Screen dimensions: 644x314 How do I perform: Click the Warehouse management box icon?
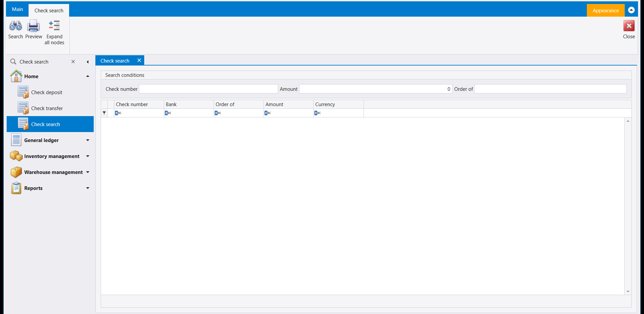[16, 172]
